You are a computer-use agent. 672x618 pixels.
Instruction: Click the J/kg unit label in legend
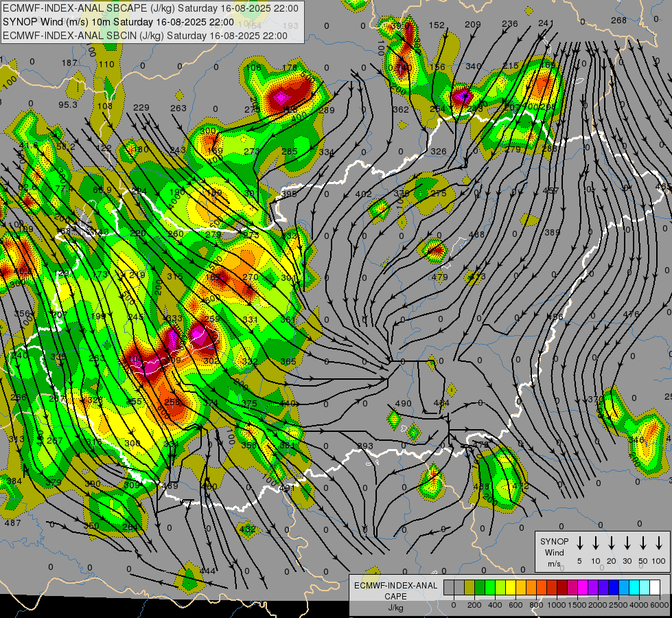pyautogui.click(x=395, y=608)
